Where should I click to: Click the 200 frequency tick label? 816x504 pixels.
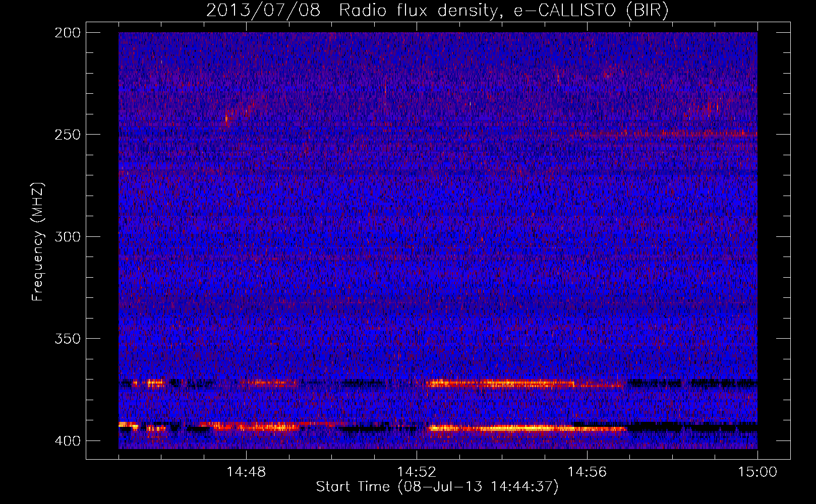coord(68,33)
